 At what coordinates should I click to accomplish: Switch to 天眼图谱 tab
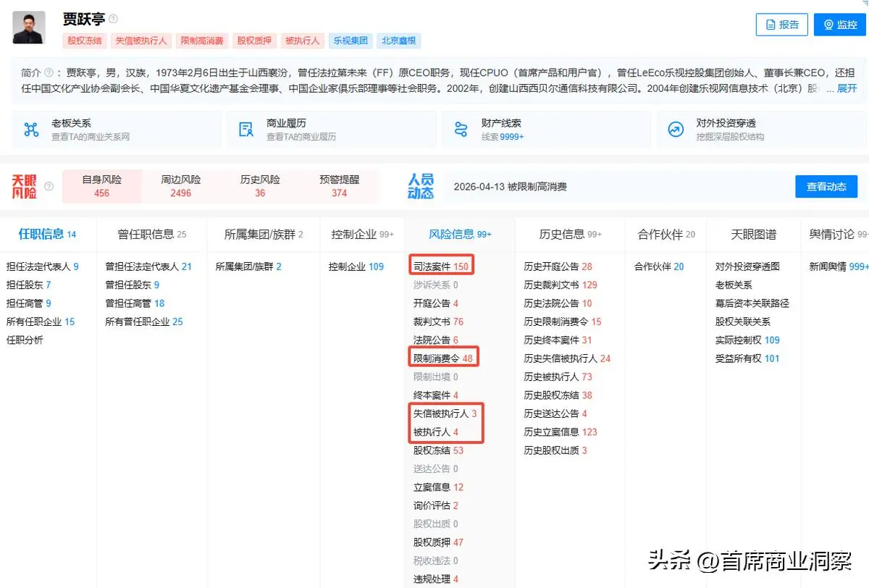pos(753,234)
